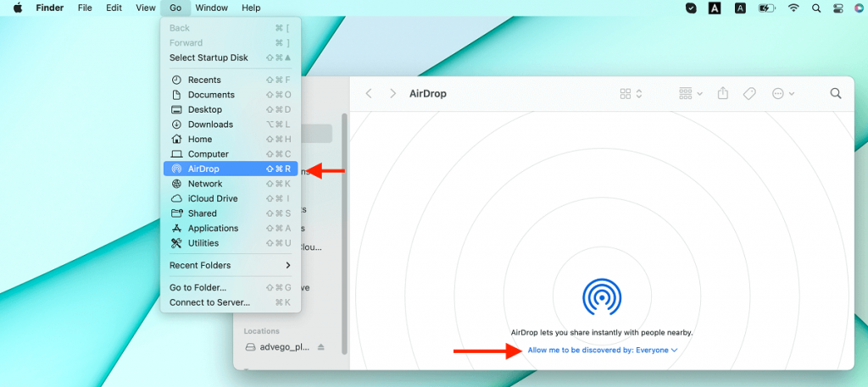The width and height of the screenshot is (868, 387).
Task: Open Shared from the Go menu
Action: (231, 213)
